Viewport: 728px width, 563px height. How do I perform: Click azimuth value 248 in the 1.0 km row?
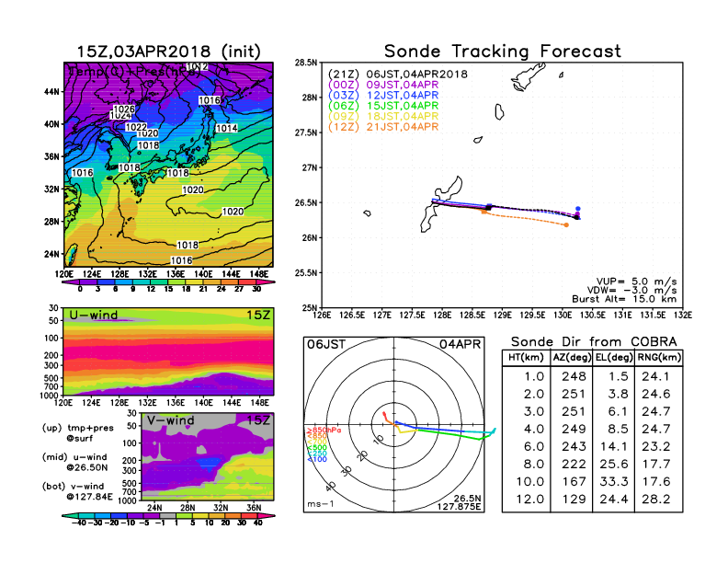pos(574,376)
